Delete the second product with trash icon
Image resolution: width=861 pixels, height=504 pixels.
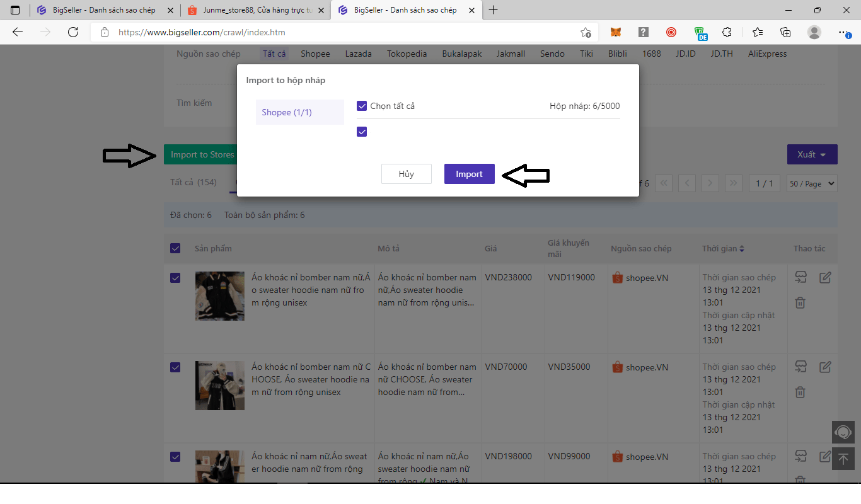pyautogui.click(x=800, y=392)
